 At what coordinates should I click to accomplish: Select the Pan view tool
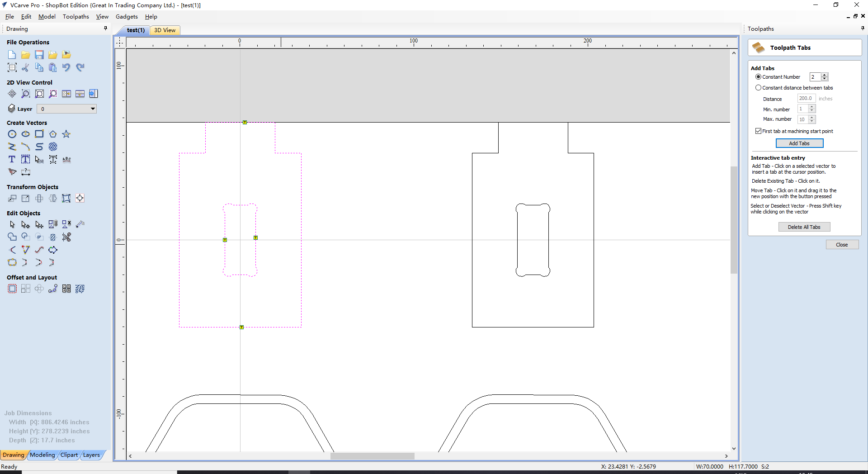[12, 94]
